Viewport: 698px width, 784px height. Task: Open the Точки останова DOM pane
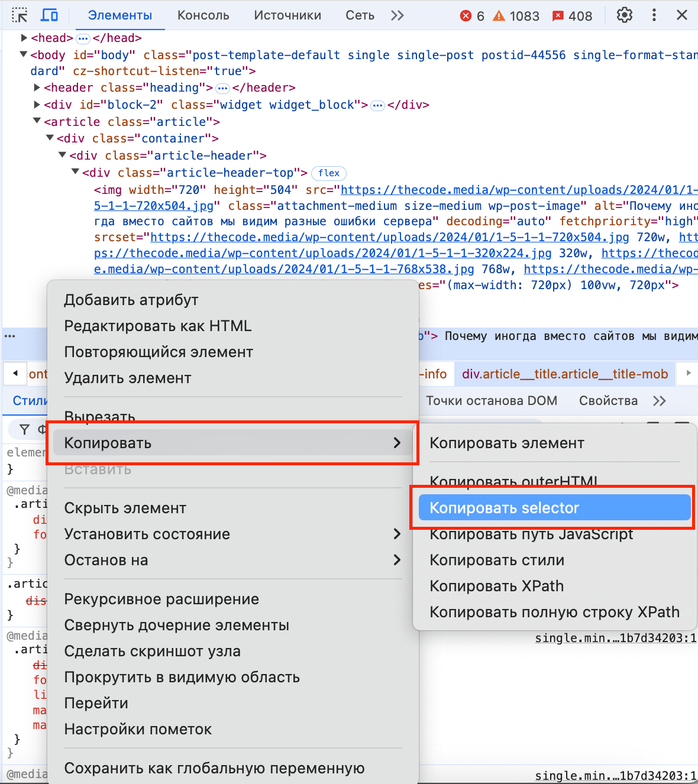[492, 401]
